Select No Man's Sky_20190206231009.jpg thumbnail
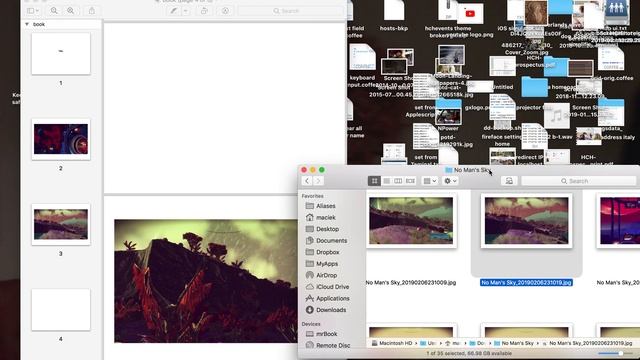Screen dimensions: 640x360 point(411,220)
